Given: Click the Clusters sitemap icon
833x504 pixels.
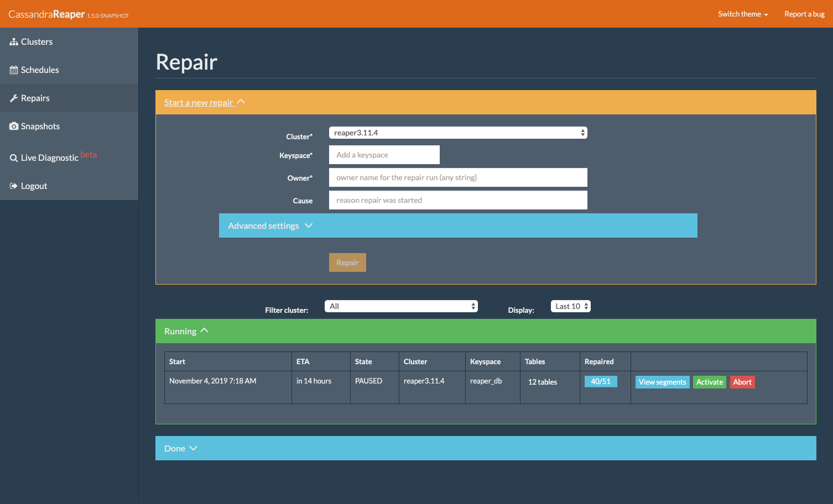Looking at the screenshot, I should [14, 42].
